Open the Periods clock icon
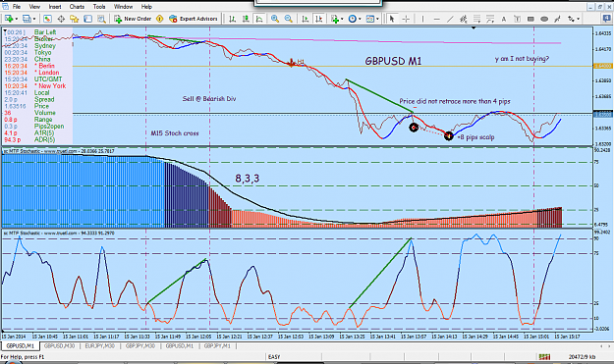Image resolution: width=614 pixels, height=364 pixels. (353, 19)
